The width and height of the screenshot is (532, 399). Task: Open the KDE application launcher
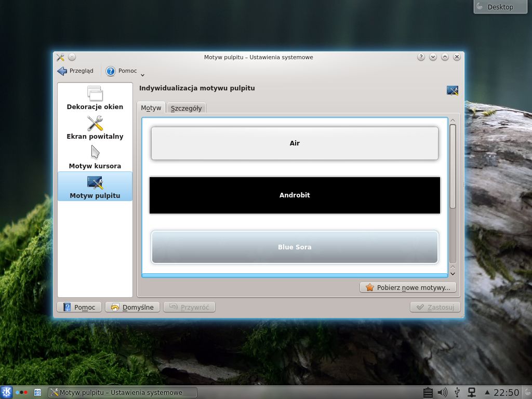[x=6, y=393]
